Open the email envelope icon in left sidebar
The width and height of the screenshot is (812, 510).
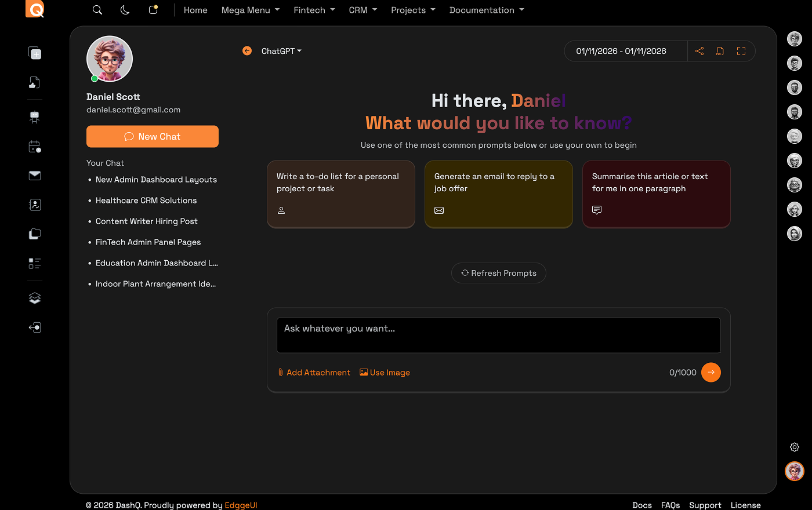point(34,175)
